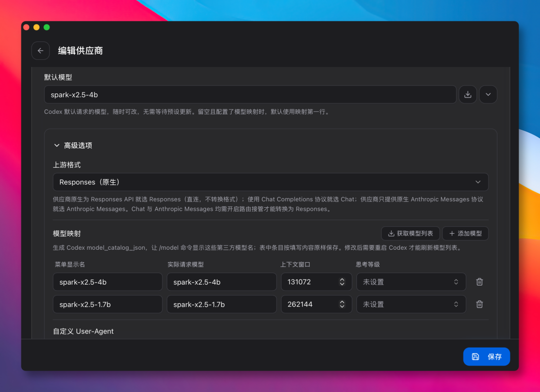Viewport: 540px width, 392px height.
Task: Delete the spark-x2.5-1.7b mapping row
Action: pyautogui.click(x=479, y=304)
